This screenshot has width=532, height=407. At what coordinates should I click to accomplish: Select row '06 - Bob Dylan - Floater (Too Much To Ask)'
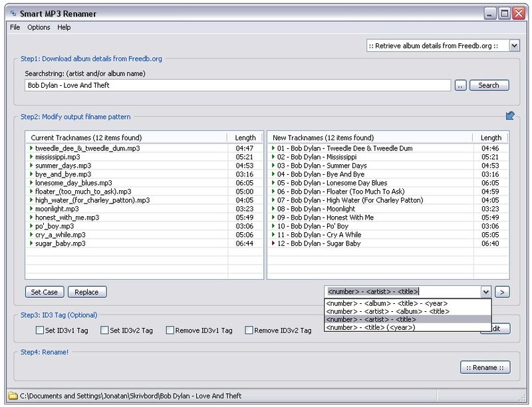point(388,192)
